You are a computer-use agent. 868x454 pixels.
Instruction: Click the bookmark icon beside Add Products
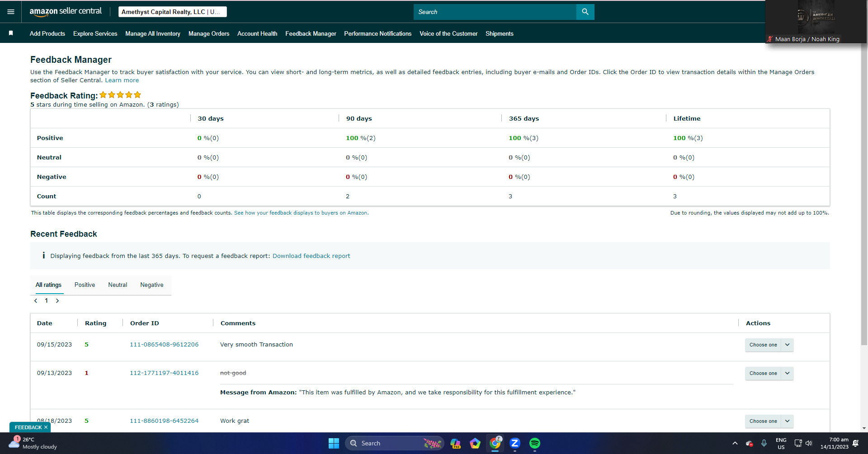11,33
